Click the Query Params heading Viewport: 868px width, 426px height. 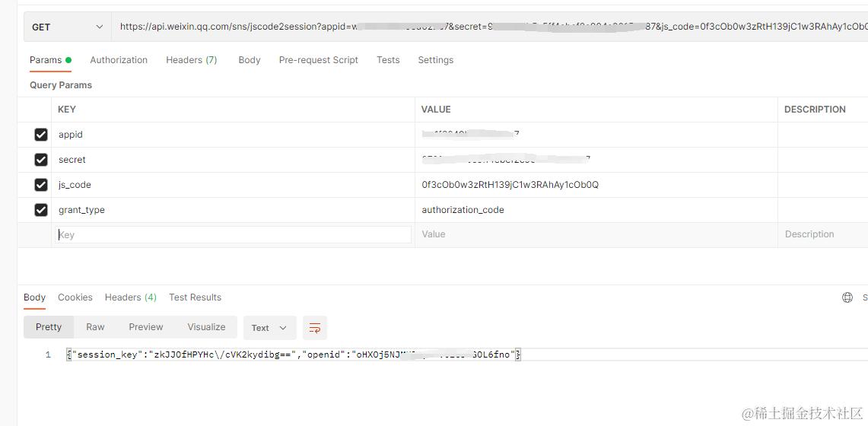[61, 85]
